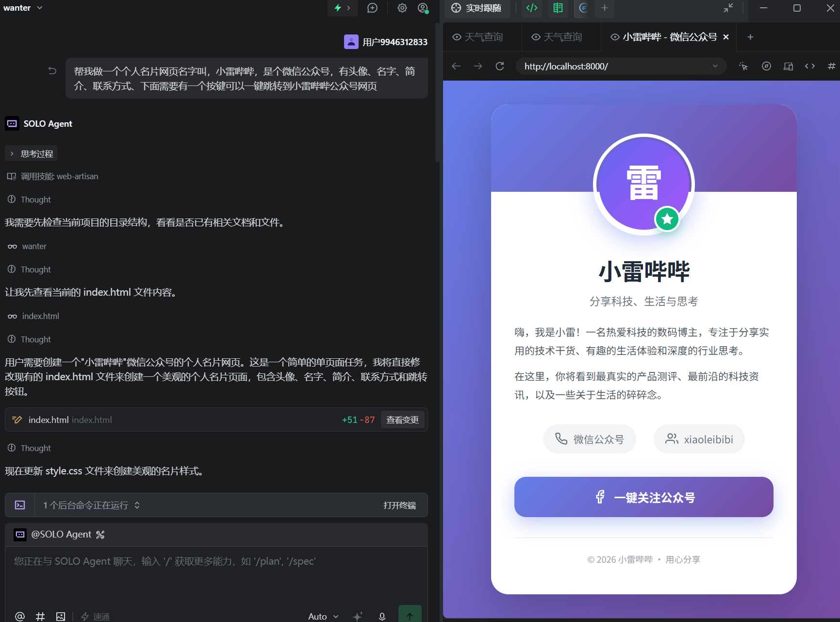Expand the background commands list stepper
This screenshot has height=622, width=840.
tap(137, 505)
